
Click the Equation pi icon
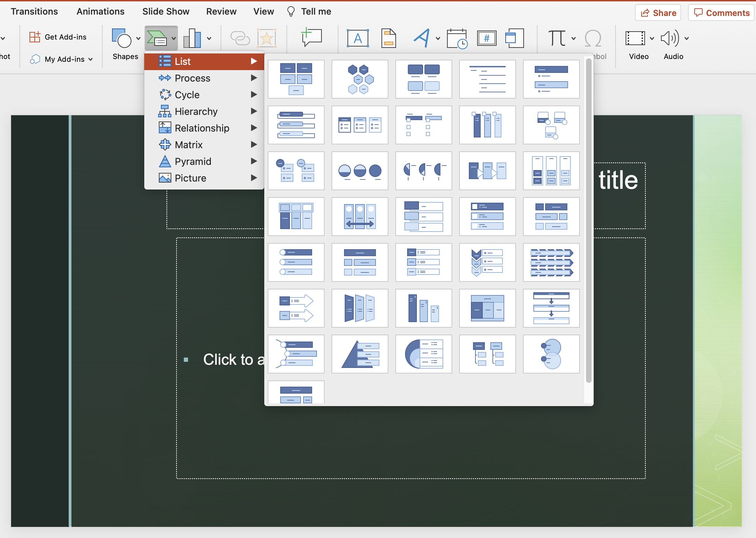(x=557, y=38)
